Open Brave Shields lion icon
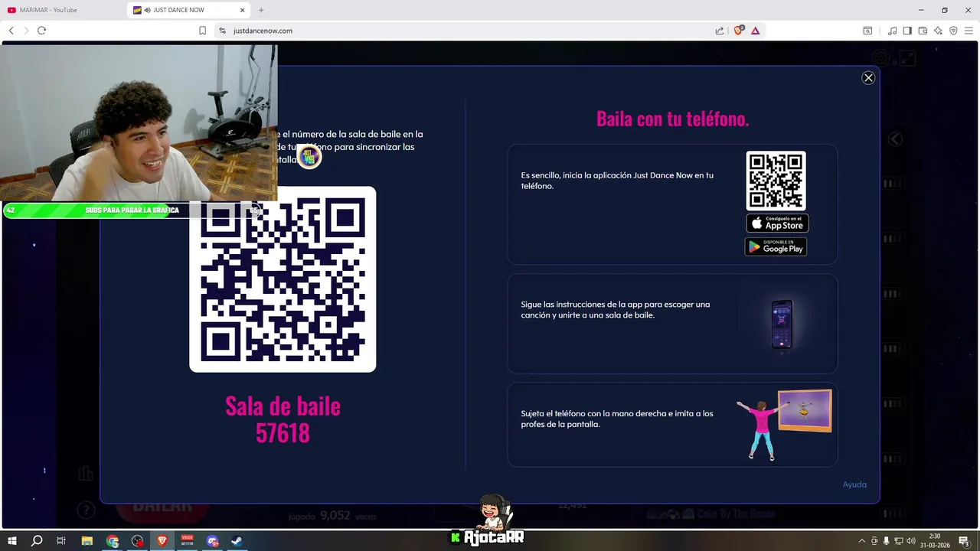 click(740, 31)
